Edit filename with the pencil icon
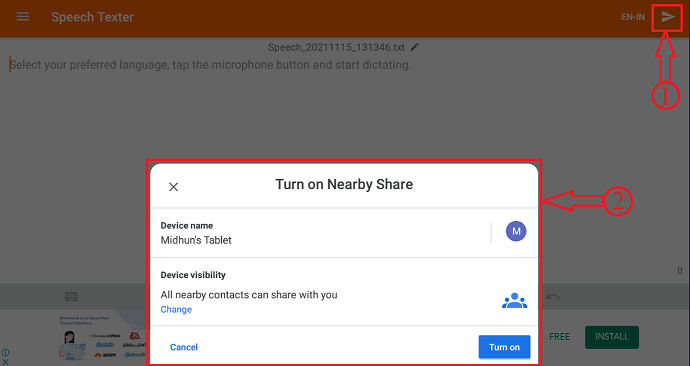Screen dimensions: 690x366 [415, 47]
